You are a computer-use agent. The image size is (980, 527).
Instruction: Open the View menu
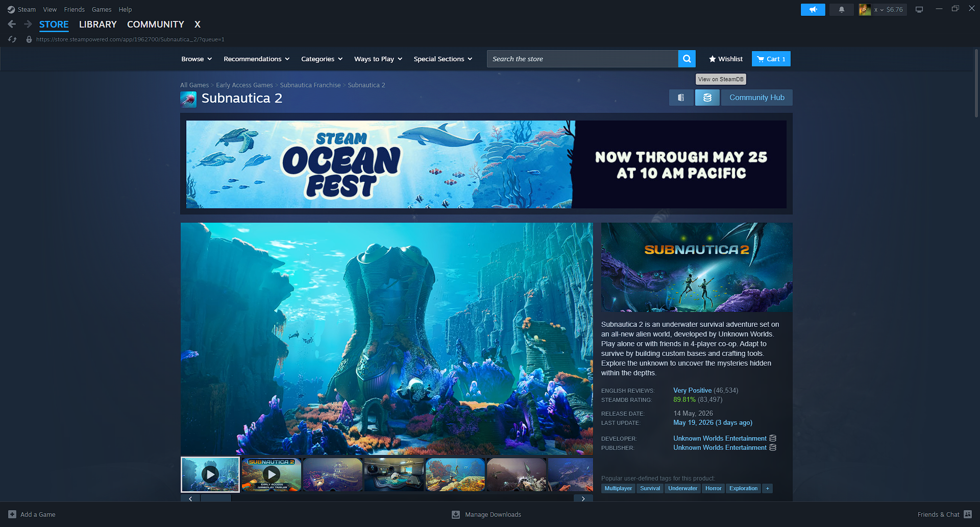click(x=50, y=10)
